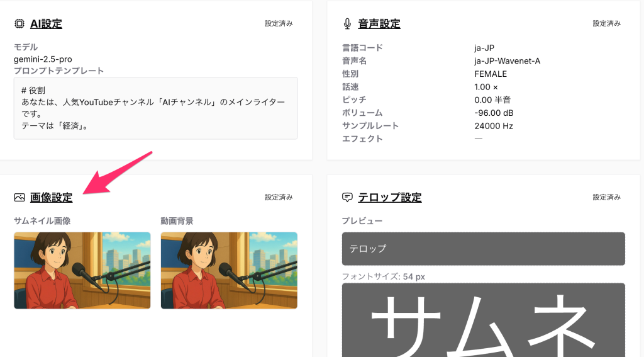Click the microphone icon beside 音声設定
Image resolution: width=644 pixels, height=357 pixels.
[x=347, y=24]
